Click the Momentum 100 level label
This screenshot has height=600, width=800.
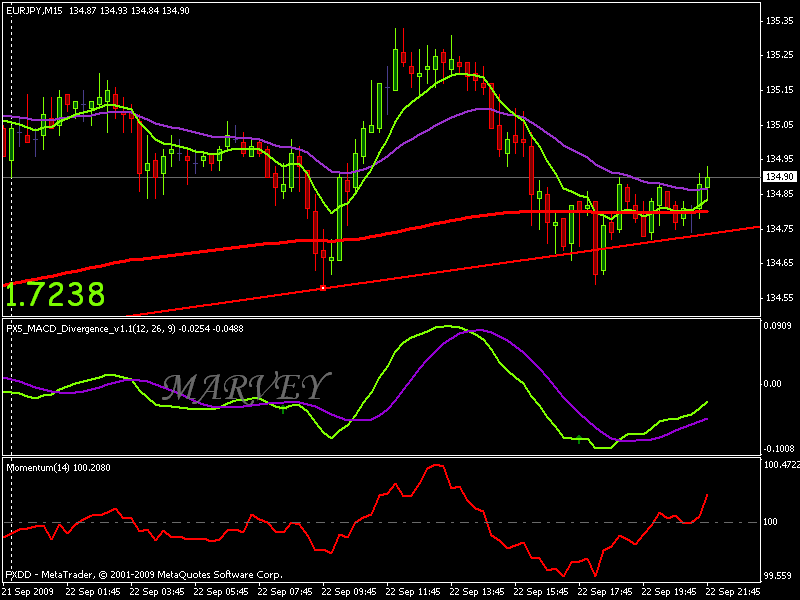click(770, 522)
